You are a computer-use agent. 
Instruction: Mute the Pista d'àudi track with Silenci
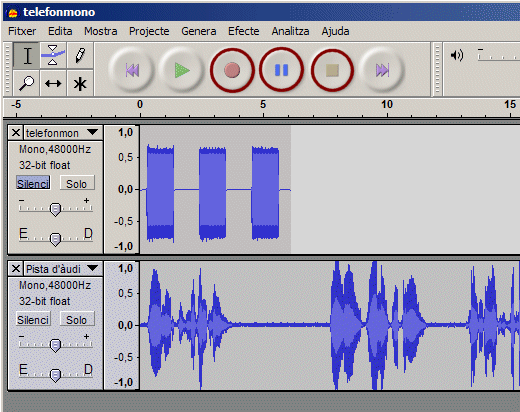33,319
